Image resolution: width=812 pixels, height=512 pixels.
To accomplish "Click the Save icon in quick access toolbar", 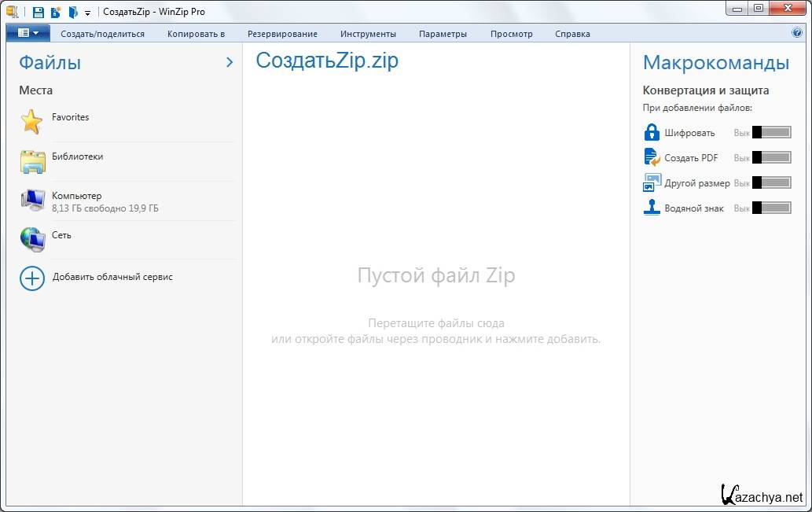I will (x=39, y=12).
